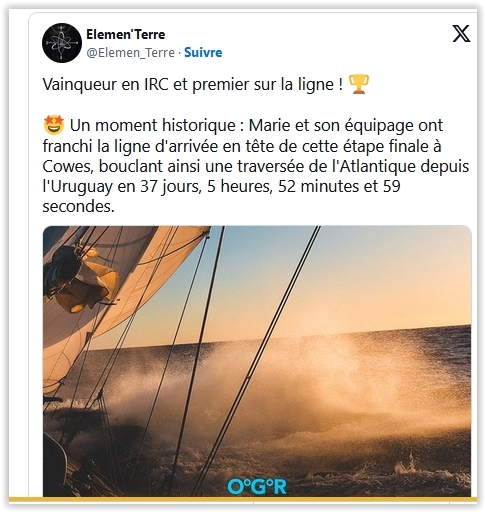485x512 pixels.
Task: Click the word 'l'Uruguay' in the post
Action: pos(77,187)
